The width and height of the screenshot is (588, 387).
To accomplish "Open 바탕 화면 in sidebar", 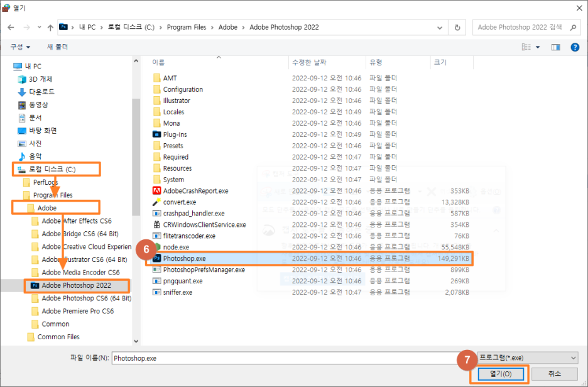I will pos(37,131).
